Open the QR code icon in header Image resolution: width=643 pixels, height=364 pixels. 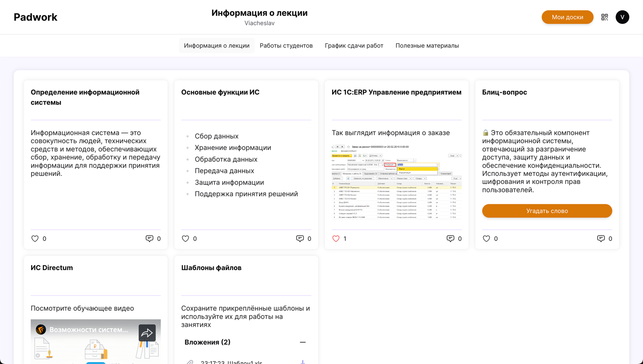(x=604, y=17)
